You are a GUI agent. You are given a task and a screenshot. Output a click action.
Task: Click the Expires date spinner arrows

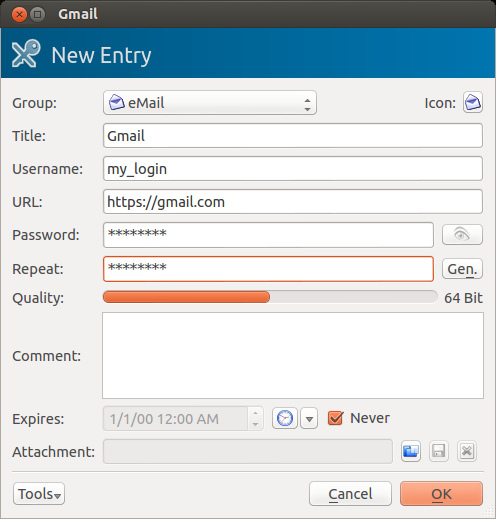click(255, 418)
